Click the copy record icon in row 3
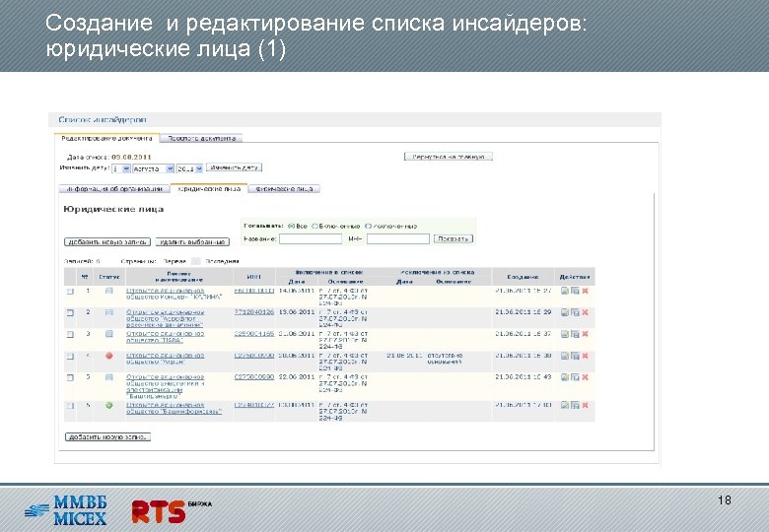This screenshot has width=769, height=532. point(575,334)
